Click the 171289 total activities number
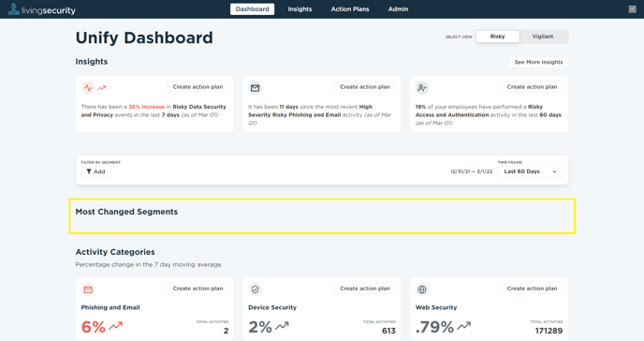 549,331
